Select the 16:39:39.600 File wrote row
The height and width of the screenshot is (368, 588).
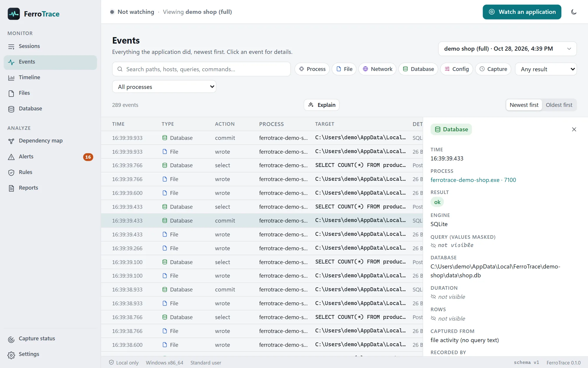[x=262, y=193]
